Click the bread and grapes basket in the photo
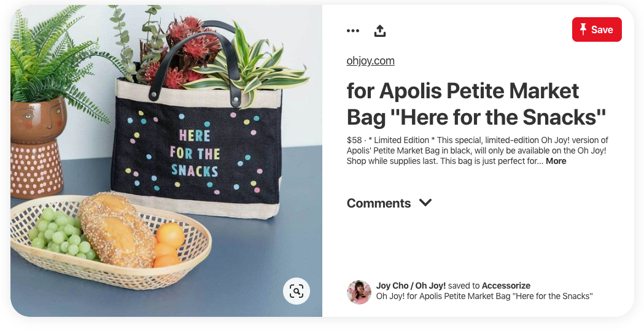 click(111, 241)
